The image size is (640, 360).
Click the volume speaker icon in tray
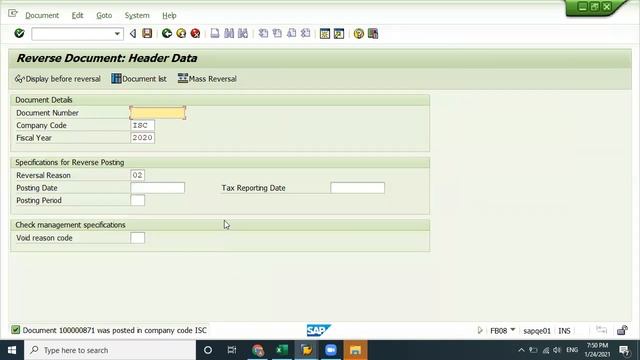[557, 350]
